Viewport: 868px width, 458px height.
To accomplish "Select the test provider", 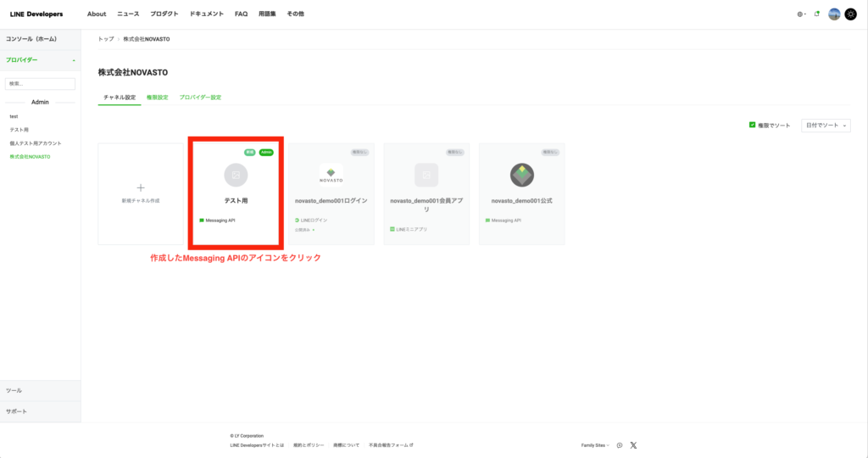I will point(14,116).
